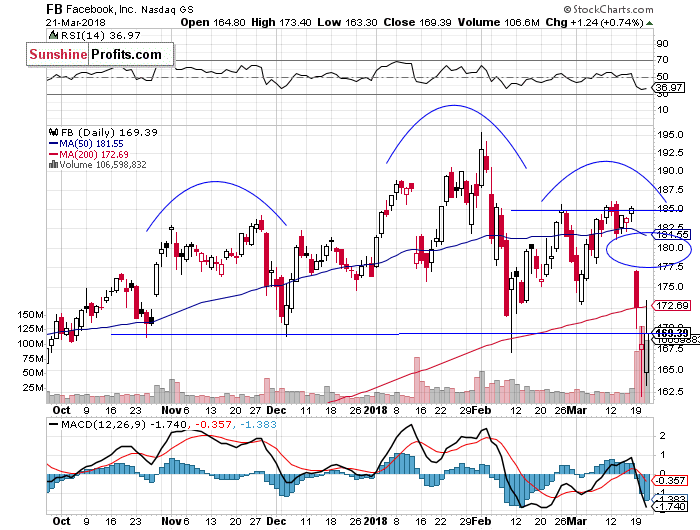
Task: Click the SunshineProfits.com logo
Action: click(x=100, y=54)
